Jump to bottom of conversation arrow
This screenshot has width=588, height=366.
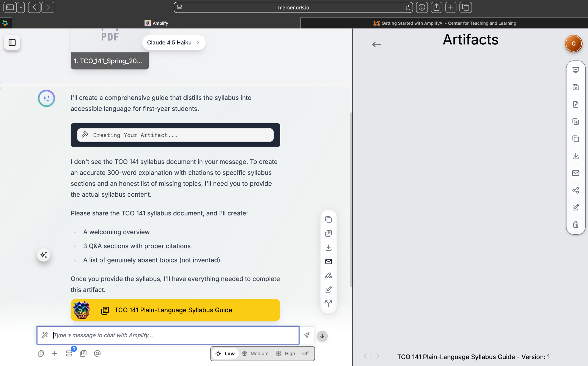coord(322,336)
